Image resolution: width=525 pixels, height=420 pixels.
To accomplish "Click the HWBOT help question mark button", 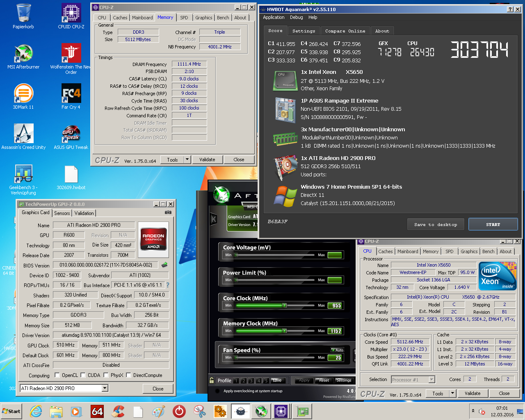I will [x=510, y=9].
